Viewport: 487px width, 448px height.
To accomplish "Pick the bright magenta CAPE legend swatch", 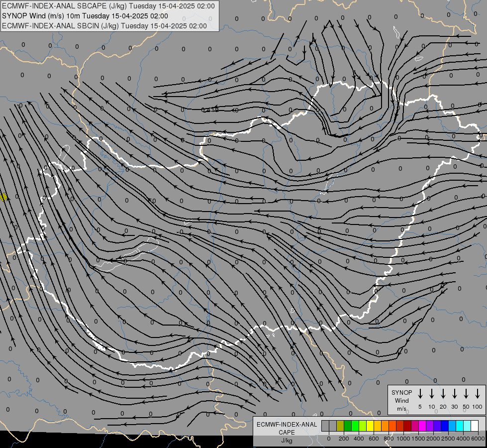I will pyautogui.click(x=422, y=426).
